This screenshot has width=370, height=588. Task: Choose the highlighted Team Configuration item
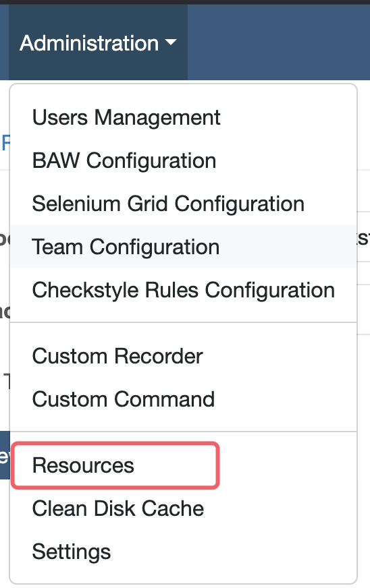pos(183,247)
